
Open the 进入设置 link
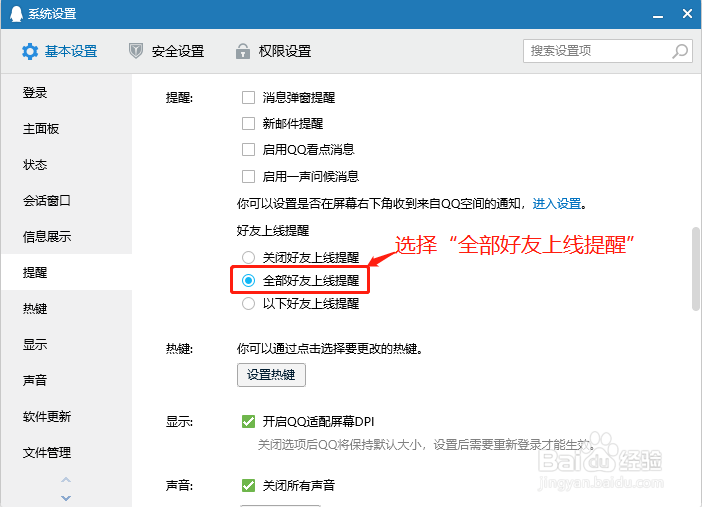tap(556, 204)
